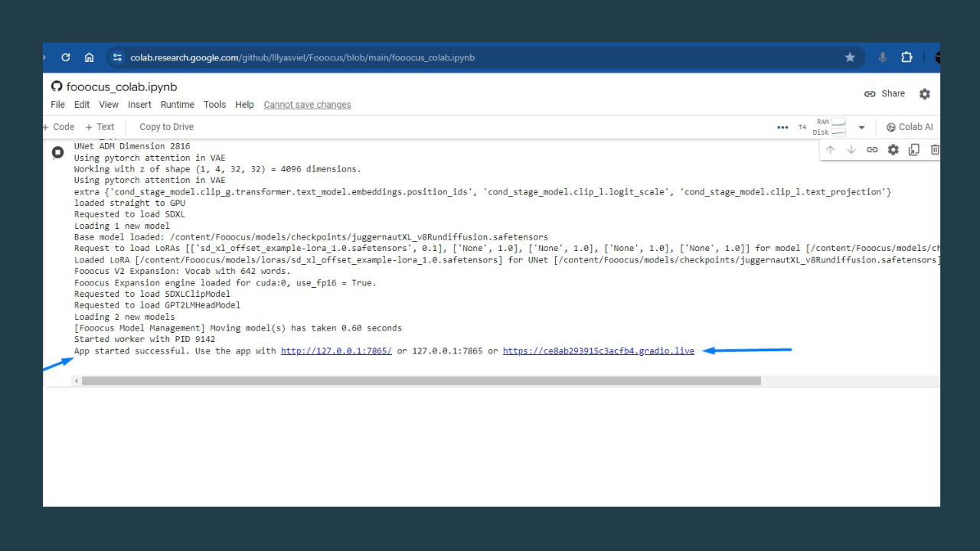The height and width of the screenshot is (551, 980).
Task: Click the scrollbar left arrow
Action: [77, 380]
